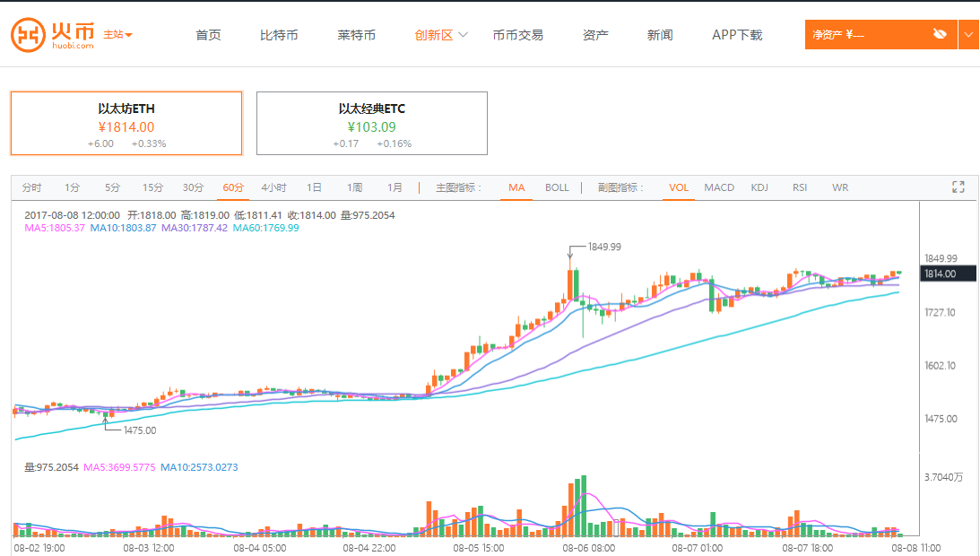
Task: Go to the 首页 home page
Action: click(x=208, y=35)
